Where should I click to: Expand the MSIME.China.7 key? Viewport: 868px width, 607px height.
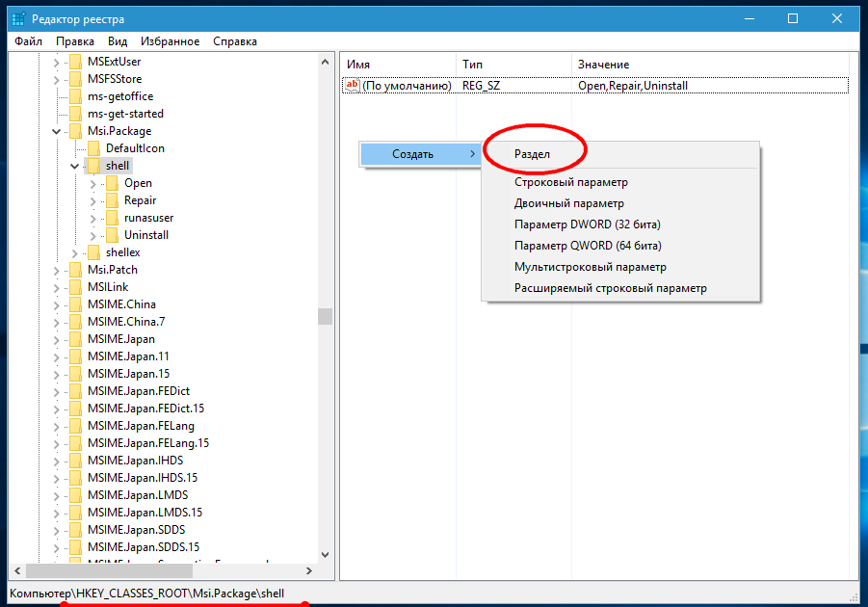[57, 323]
